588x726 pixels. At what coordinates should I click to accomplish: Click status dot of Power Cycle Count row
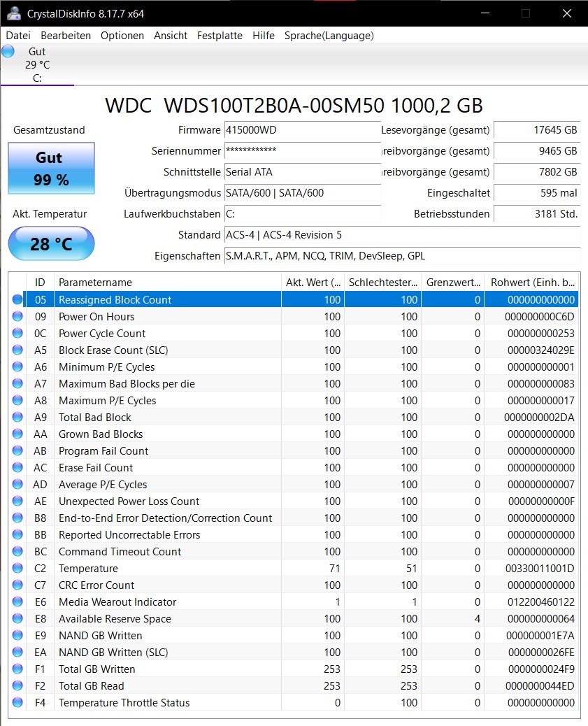pyautogui.click(x=17, y=333)
